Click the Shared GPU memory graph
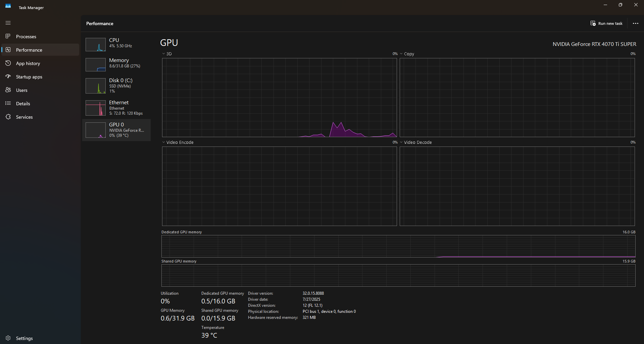The image size is (644, 344). (398, 275)
